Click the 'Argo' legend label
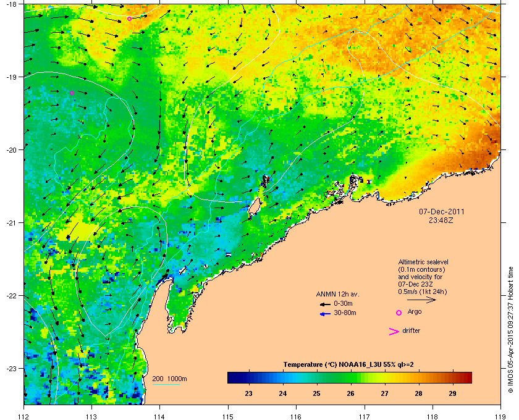 click(415, 312)
